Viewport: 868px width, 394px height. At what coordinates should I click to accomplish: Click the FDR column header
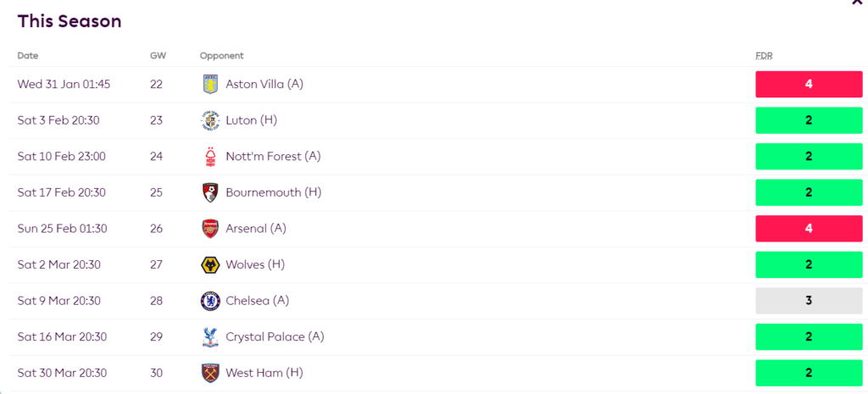coord(764,56)
